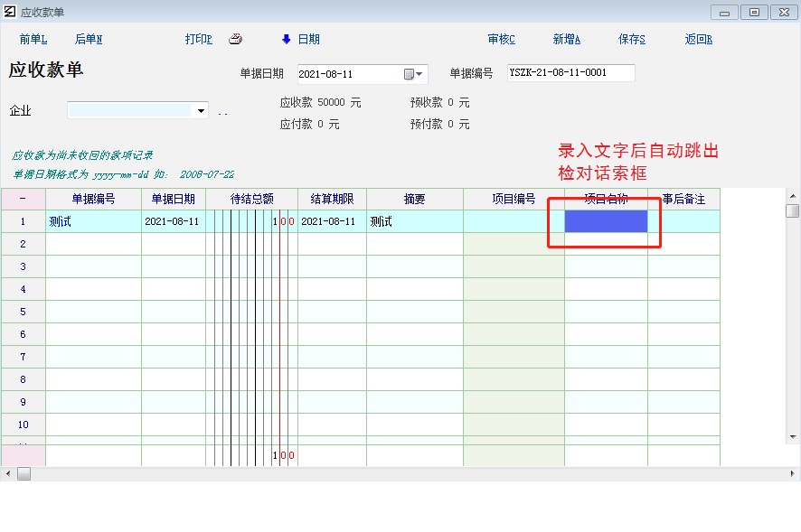Click the printer icon in the toolbar
This screenshot has height=532, width=801.
tap(235, 39)
